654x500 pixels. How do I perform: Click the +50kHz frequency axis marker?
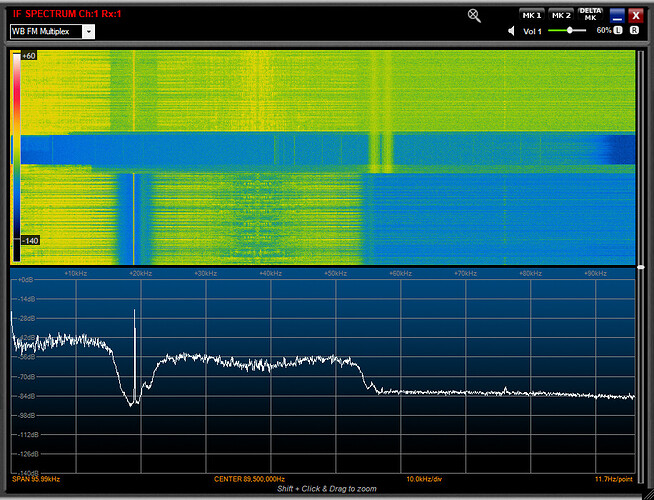tap(335, 272)
